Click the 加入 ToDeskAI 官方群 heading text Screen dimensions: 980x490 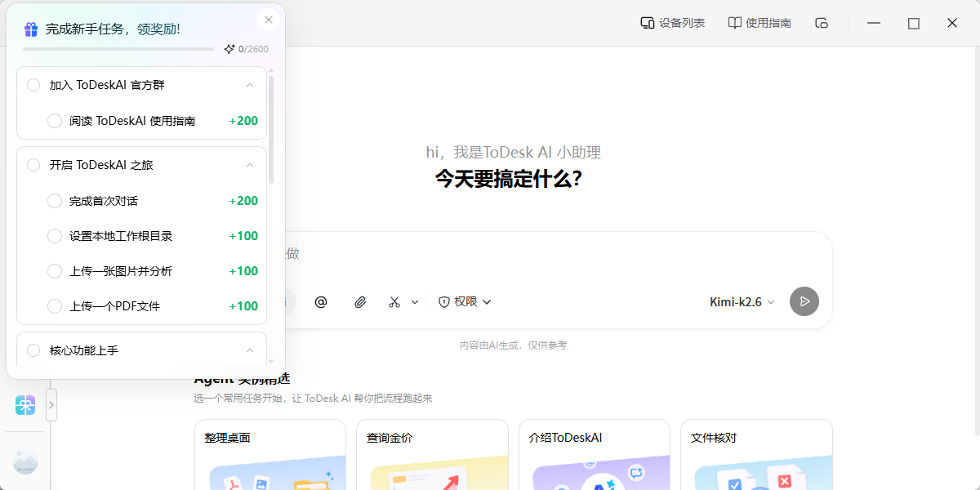coord(107,85)
